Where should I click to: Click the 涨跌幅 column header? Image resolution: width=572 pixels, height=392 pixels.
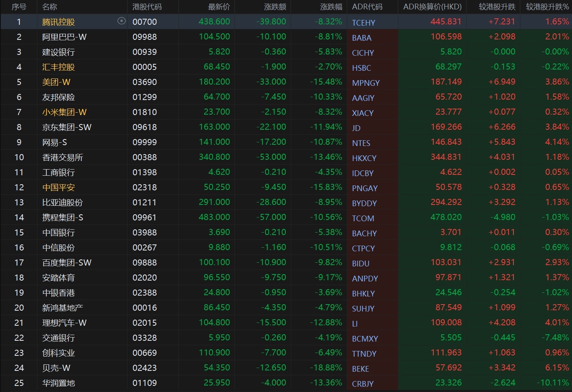(331, 7)
